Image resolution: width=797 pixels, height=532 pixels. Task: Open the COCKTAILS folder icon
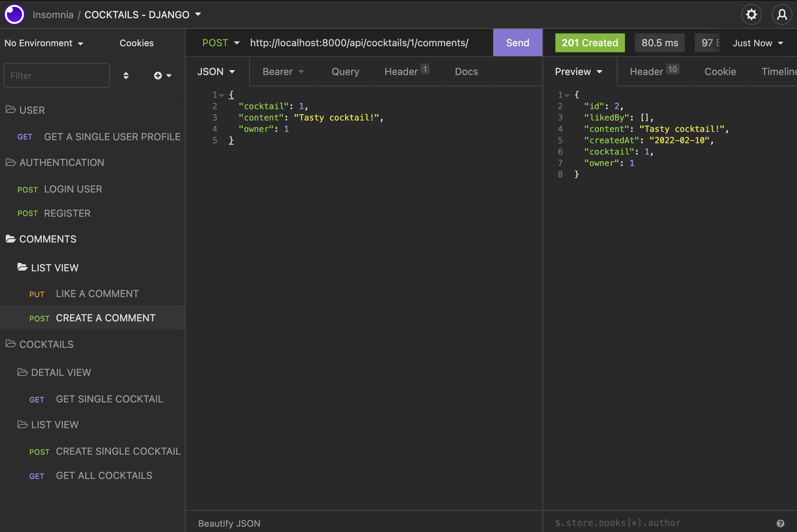pyautogui.click(x=11, y=344)
